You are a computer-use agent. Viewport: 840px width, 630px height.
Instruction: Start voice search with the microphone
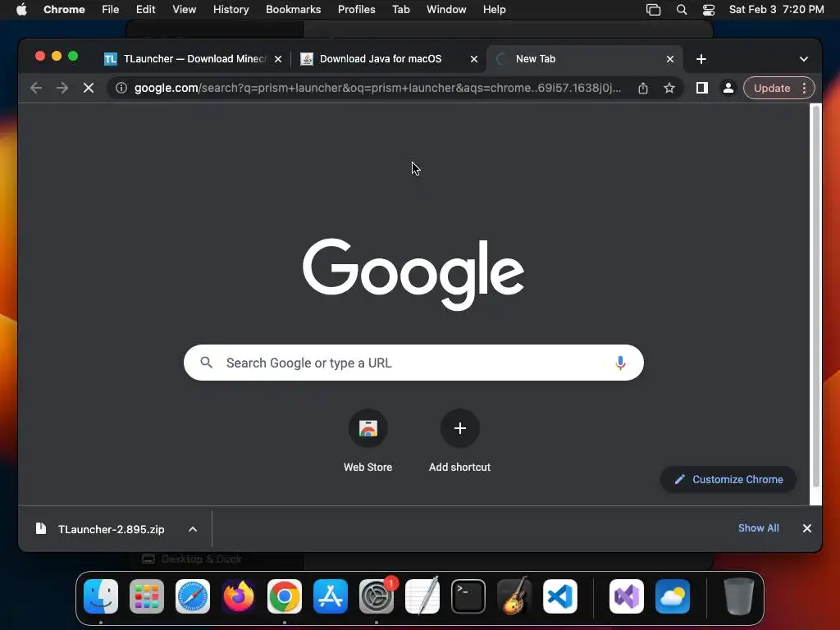(x=620, y=363)
